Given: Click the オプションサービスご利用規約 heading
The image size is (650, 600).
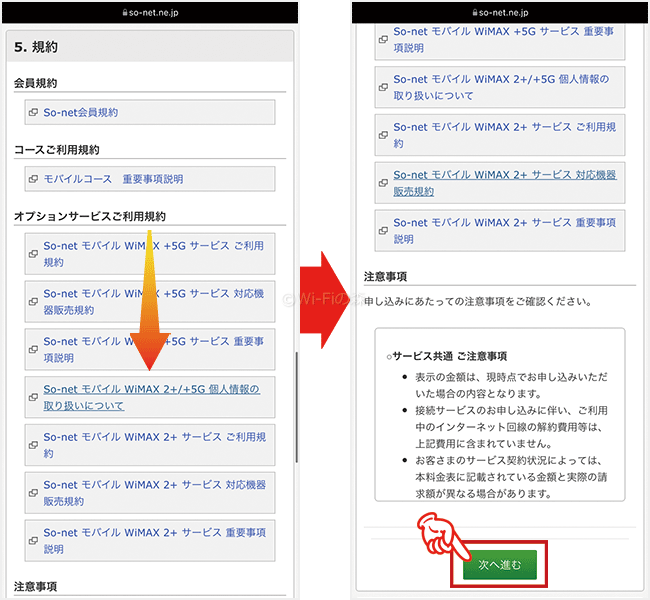Looking at the screenshot, I should [90, 216].
